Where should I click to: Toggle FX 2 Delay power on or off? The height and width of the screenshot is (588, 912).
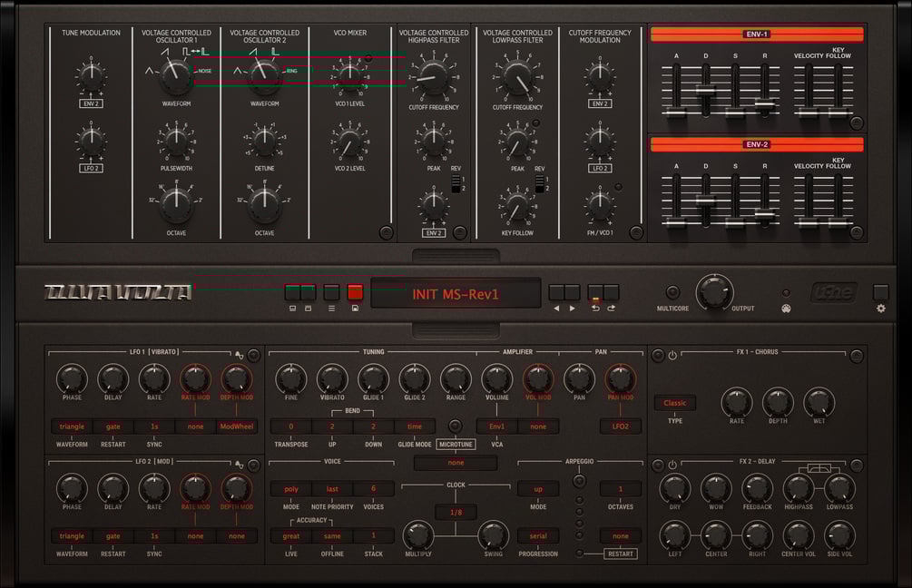pos(672,465)
